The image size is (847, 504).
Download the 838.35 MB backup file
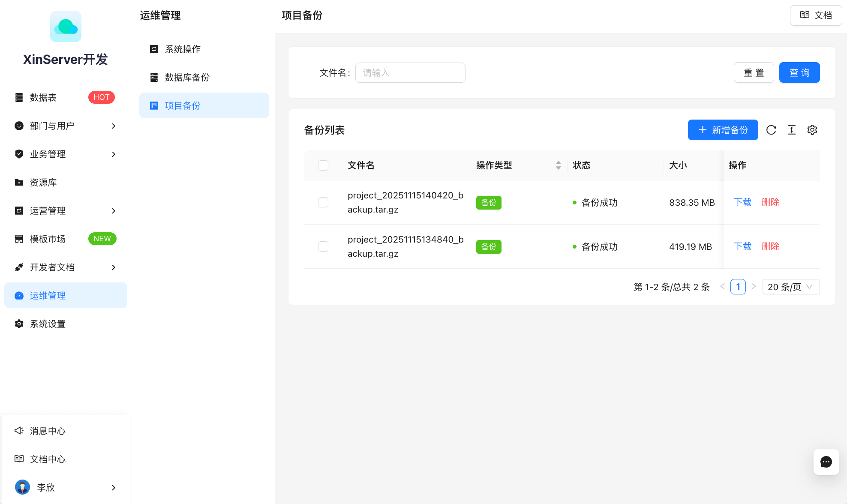pos(742,202)
